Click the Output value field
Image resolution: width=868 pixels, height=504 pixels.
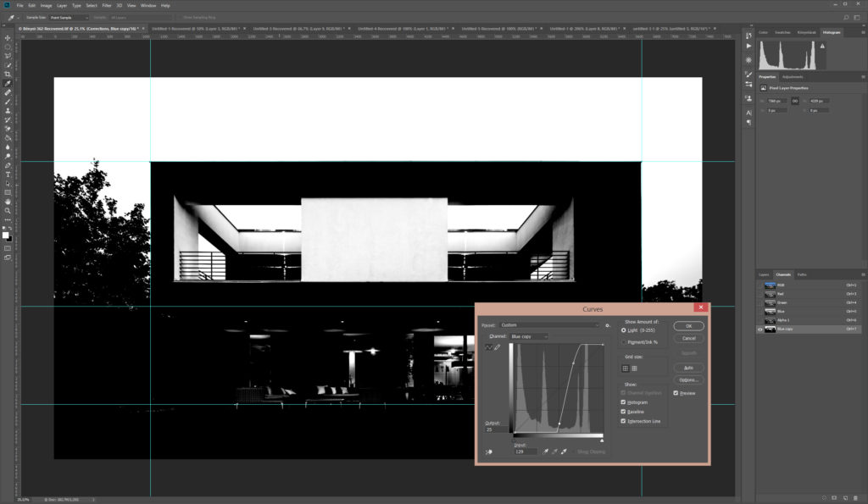pos(495,429)
